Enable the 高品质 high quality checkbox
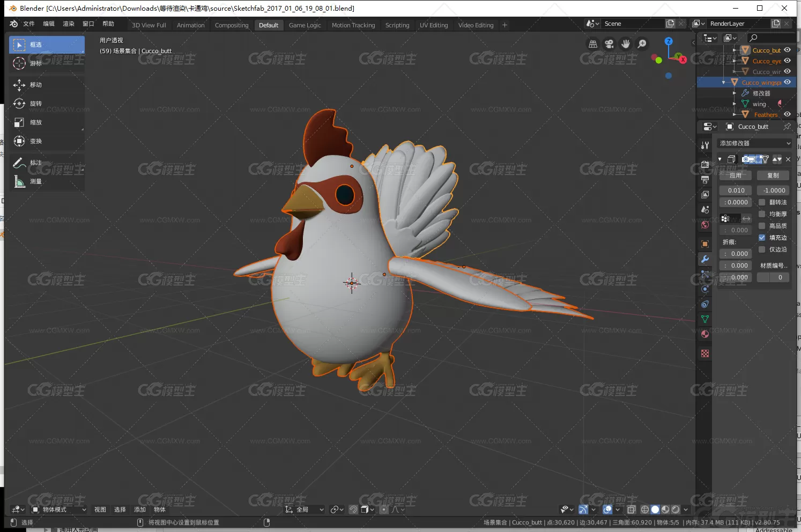The width and height of the screenshot is (801, 532). 762,226
